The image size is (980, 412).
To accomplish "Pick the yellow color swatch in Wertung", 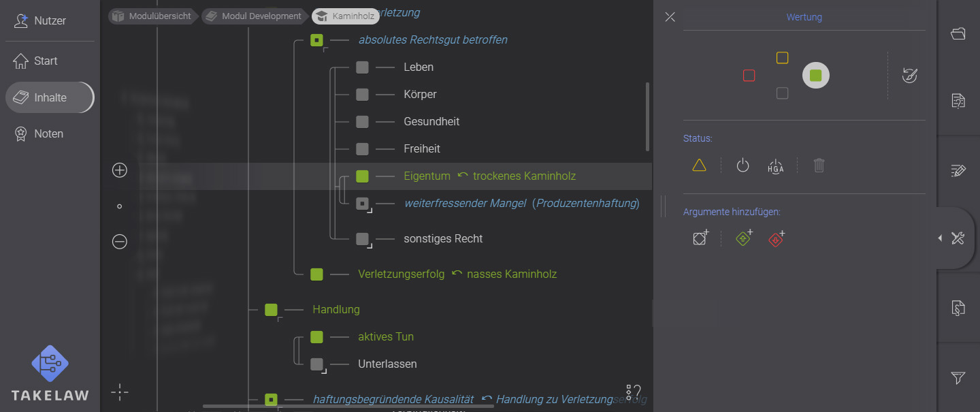I will click(x=782, y=58).
